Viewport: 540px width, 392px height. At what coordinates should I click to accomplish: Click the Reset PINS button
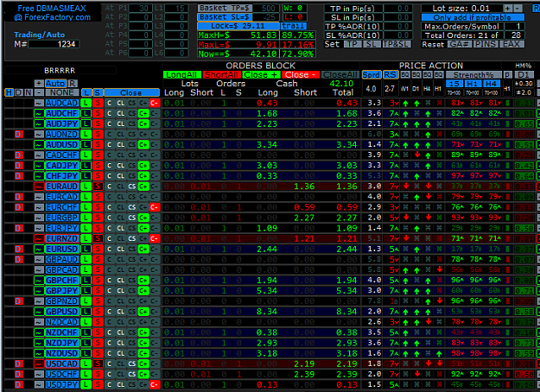tap(486, 44)
